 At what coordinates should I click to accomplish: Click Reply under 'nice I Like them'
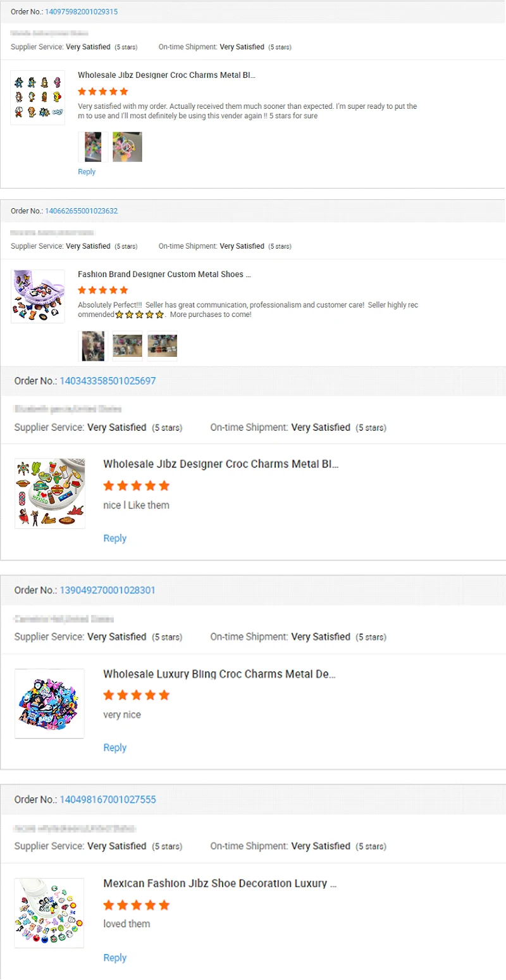point(114,538)
